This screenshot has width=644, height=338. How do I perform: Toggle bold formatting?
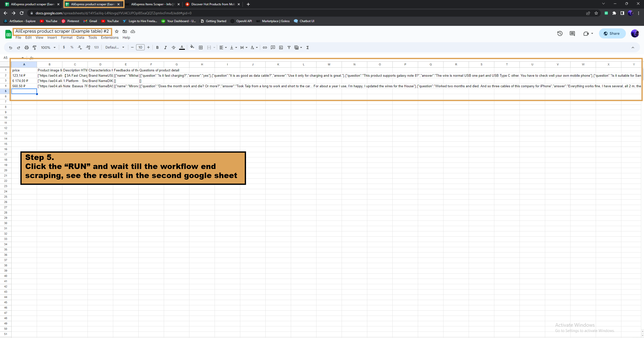pos(157,48)
